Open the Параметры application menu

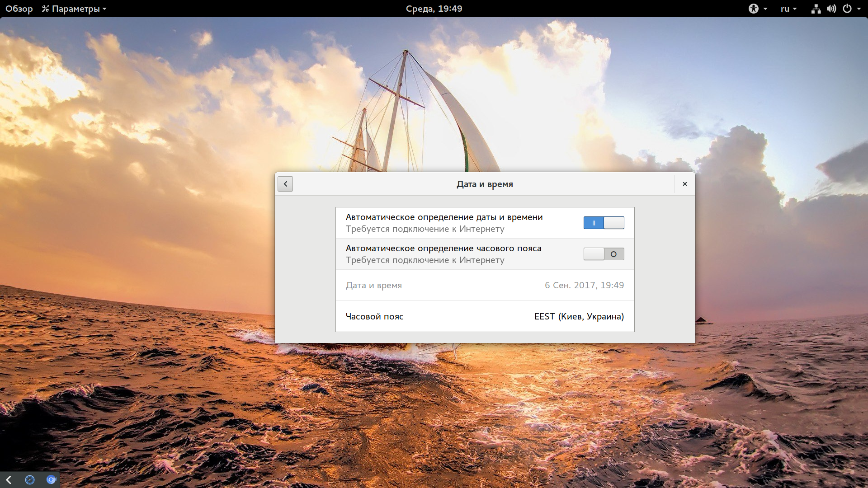[x=74, y=9]
